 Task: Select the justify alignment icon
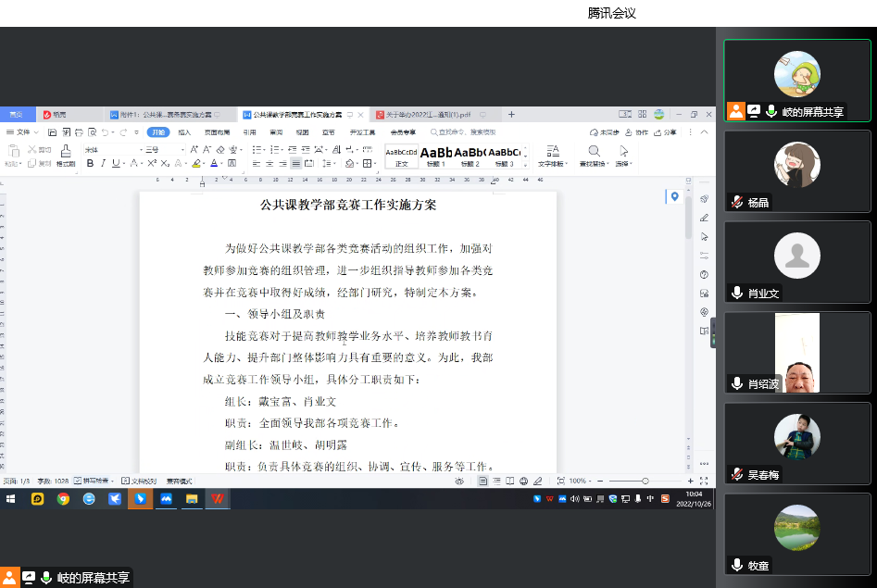[x=296, y=164]
